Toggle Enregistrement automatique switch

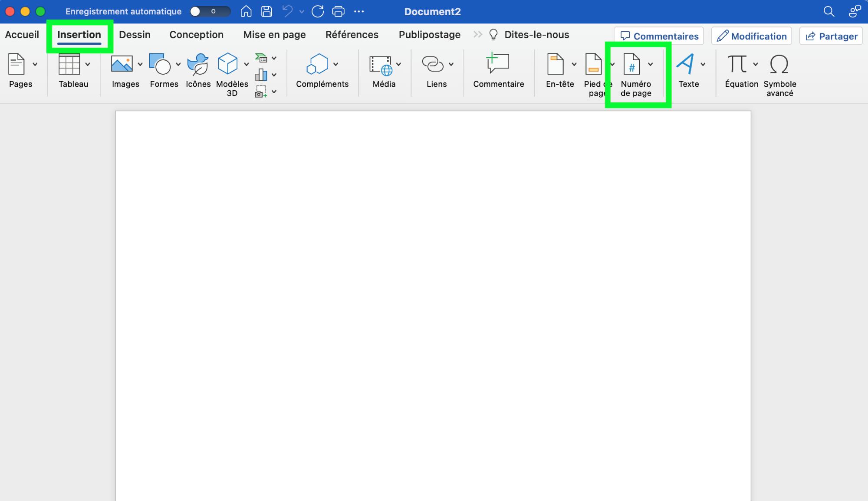(x=210, y=11)
